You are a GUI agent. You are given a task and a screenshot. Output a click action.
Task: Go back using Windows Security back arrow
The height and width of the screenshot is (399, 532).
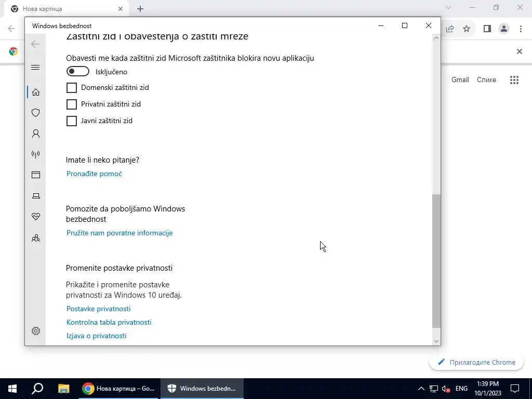pyautogui.click(x=35, y=44)
